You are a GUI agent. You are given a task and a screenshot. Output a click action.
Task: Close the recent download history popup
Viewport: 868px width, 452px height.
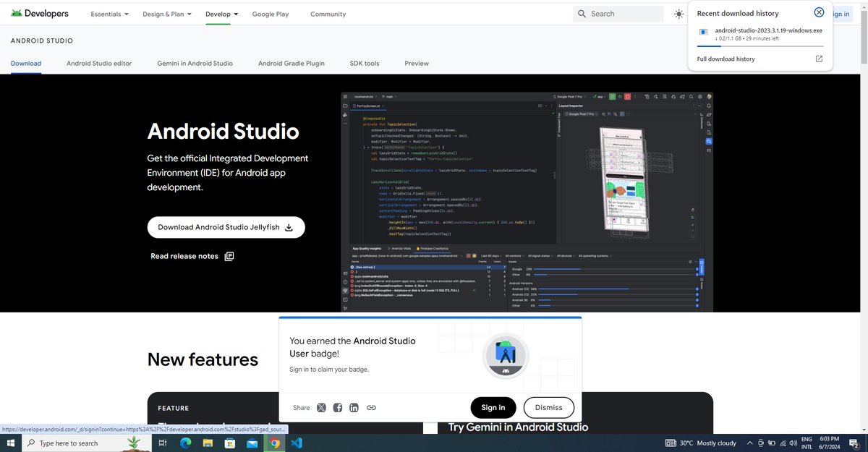click(819, 12)
